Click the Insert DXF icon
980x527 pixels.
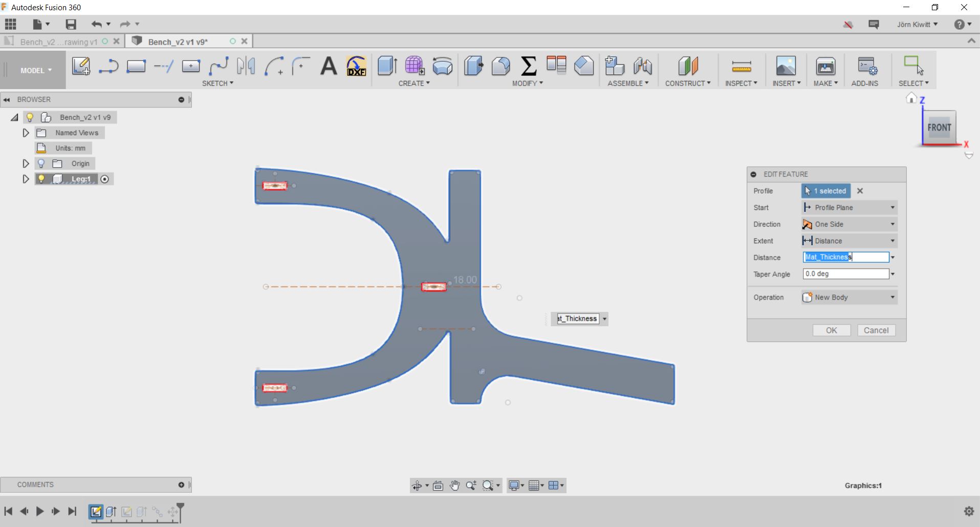pos(356,66)
